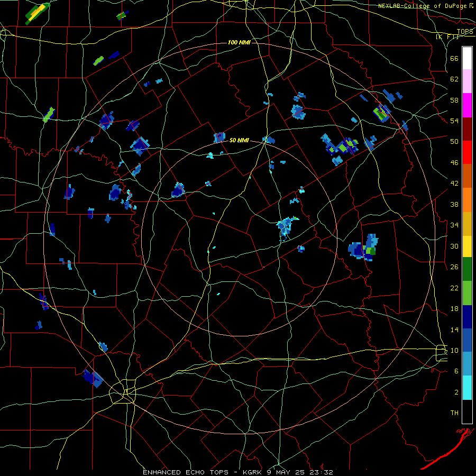This screenshot has width=476, height=476.
Task: Select the navy blue legend swatch
Action: pyautogui.click(x=467, y=317)
